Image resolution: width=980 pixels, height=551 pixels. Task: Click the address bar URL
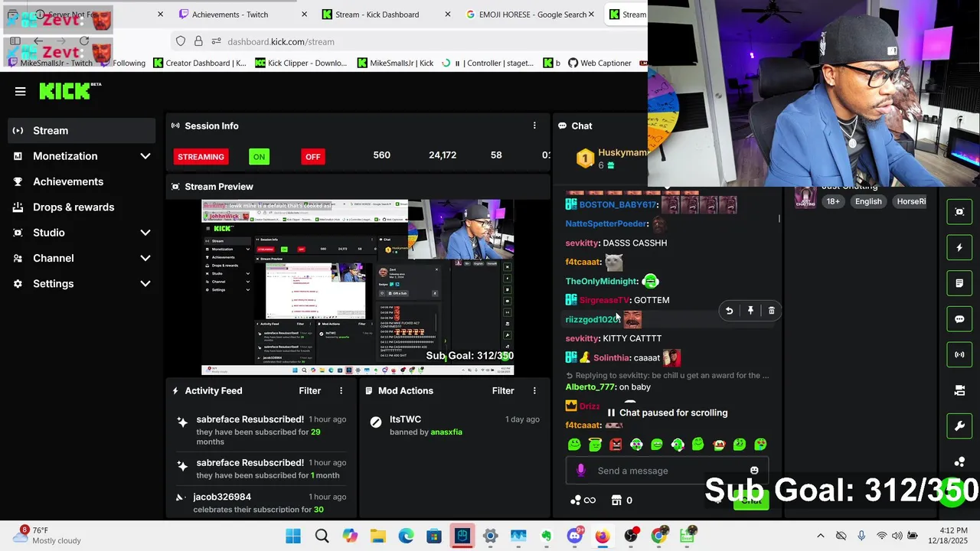click(280, 42)
